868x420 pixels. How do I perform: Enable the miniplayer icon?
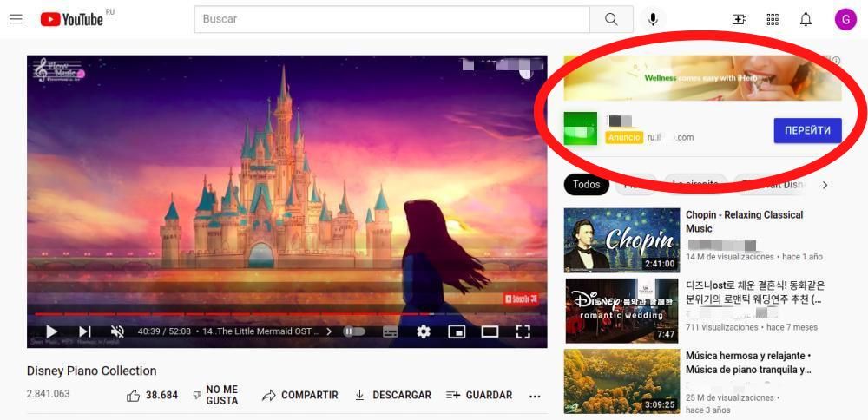coord(457,331)
